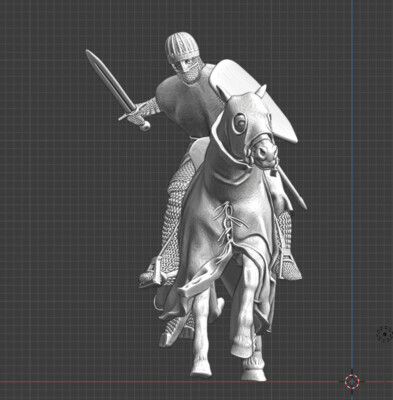Select the dotted point light object
393x400 pixels.
(385, 334)
